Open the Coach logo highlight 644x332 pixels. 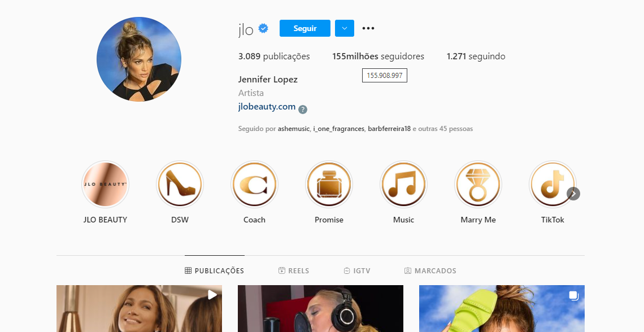(254, 184)
